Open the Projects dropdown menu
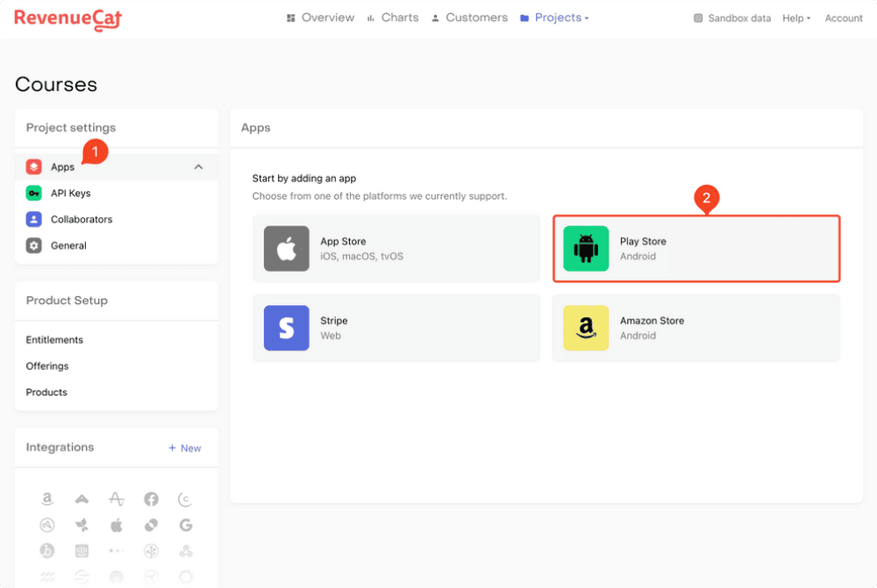 554,18
